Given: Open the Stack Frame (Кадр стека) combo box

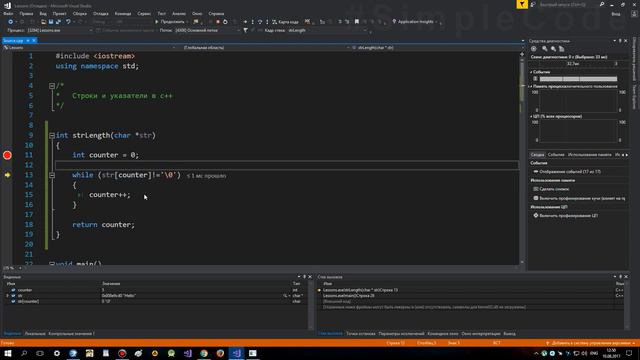Looking at the screenshot, I should [x=328, y=30].
